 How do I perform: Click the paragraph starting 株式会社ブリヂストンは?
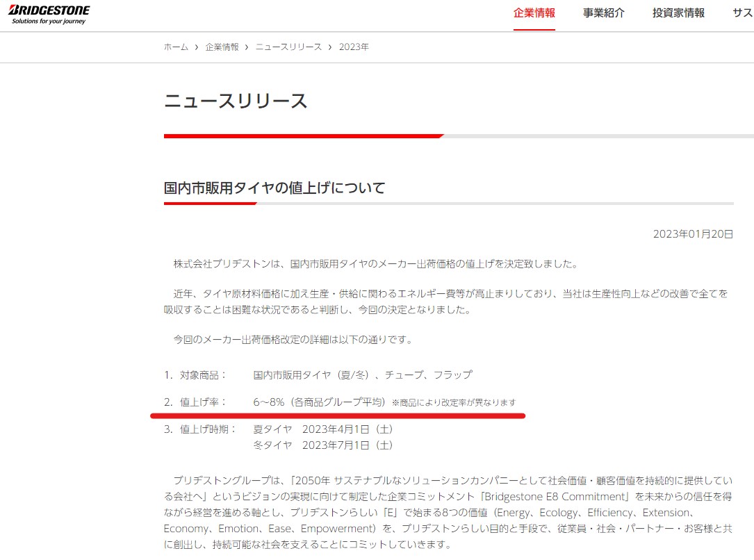(376, 264)
